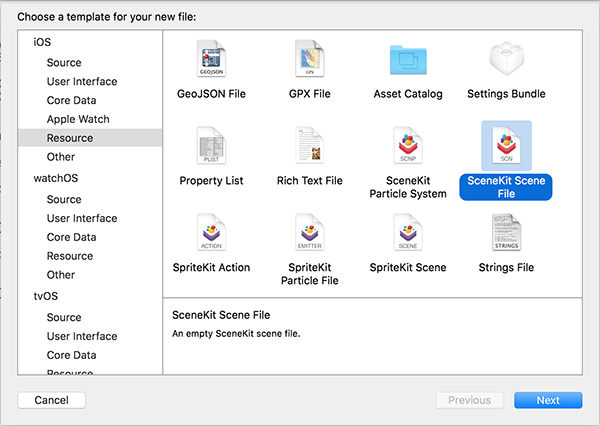The width and height of the screenshot is (600, 426).
Task: Click the 'SpriteKit Action' label
Action: (211, 267)
